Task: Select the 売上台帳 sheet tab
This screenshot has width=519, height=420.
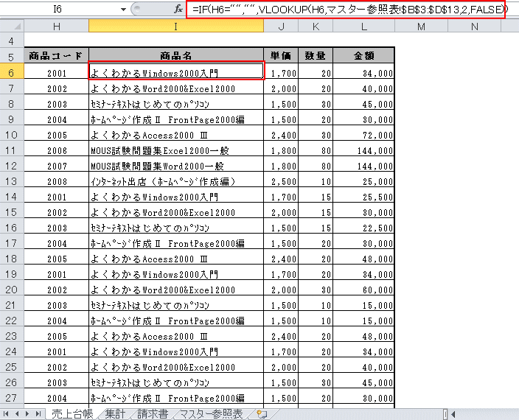Action: (x=72, y=414)
